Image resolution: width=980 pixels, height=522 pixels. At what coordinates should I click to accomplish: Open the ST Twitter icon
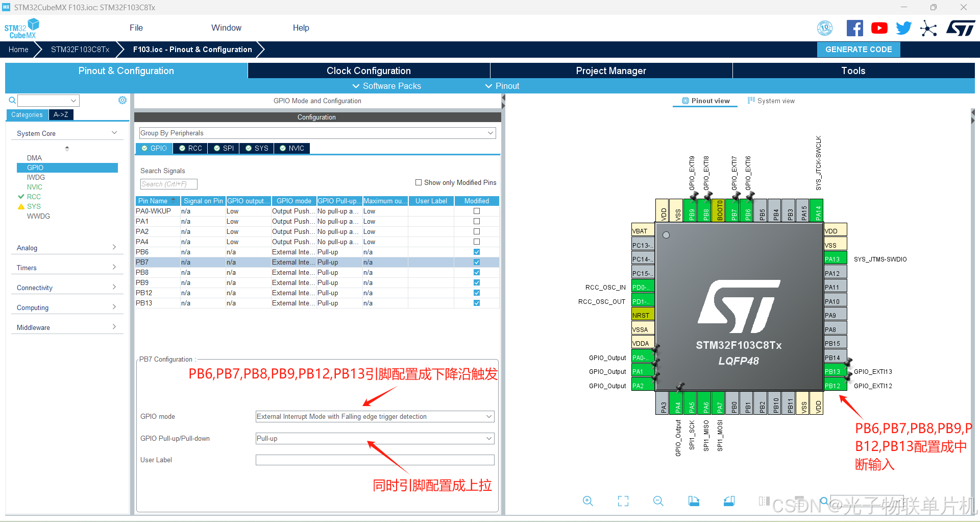click(x=903, y=28)
